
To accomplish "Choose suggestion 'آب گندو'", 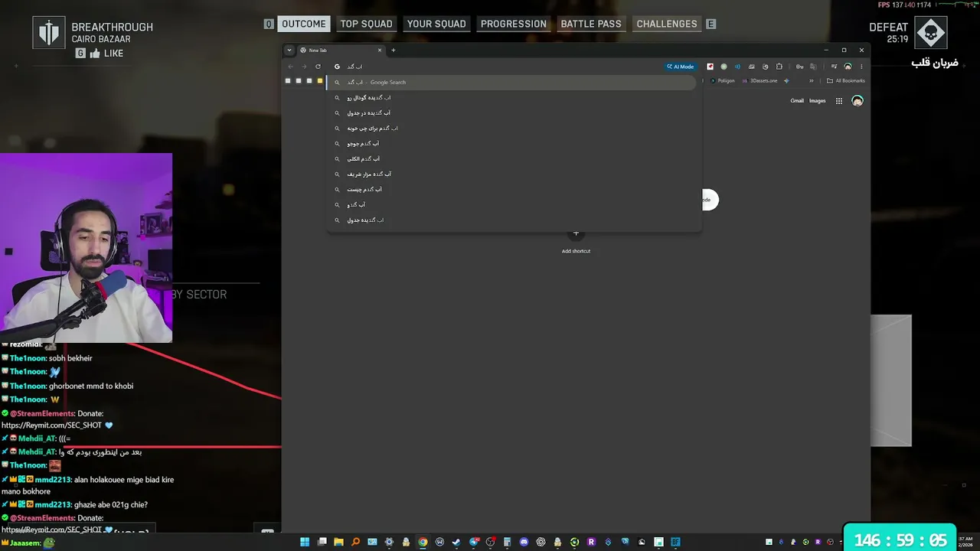I will 514,204.
